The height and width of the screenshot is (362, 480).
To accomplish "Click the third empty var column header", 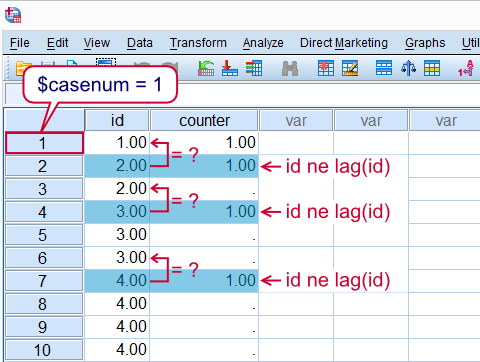I will pos(445,120).
